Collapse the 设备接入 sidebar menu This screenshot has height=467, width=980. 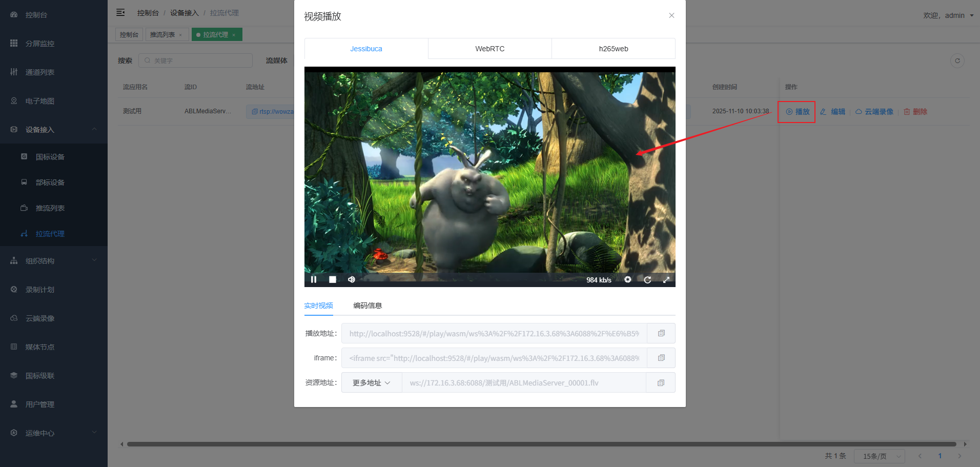54,130
